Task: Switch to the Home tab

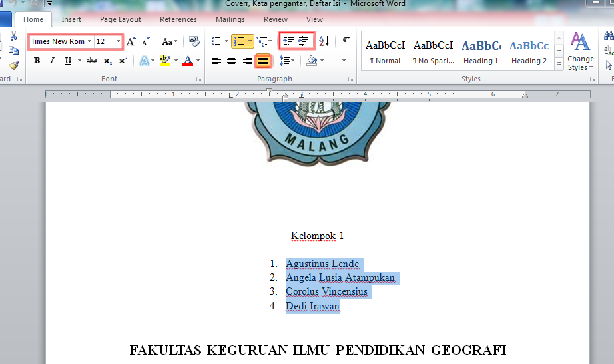Action: pos(33,19)
